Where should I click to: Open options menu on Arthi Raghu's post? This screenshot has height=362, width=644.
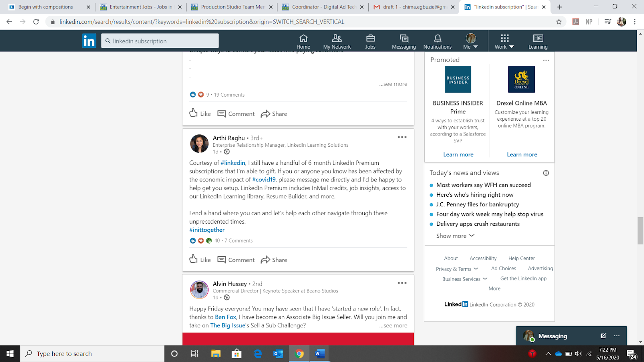tap(402, 137)
